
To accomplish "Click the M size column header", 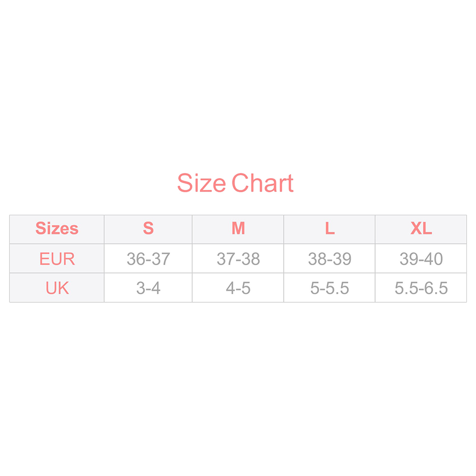I will point(238,229).
